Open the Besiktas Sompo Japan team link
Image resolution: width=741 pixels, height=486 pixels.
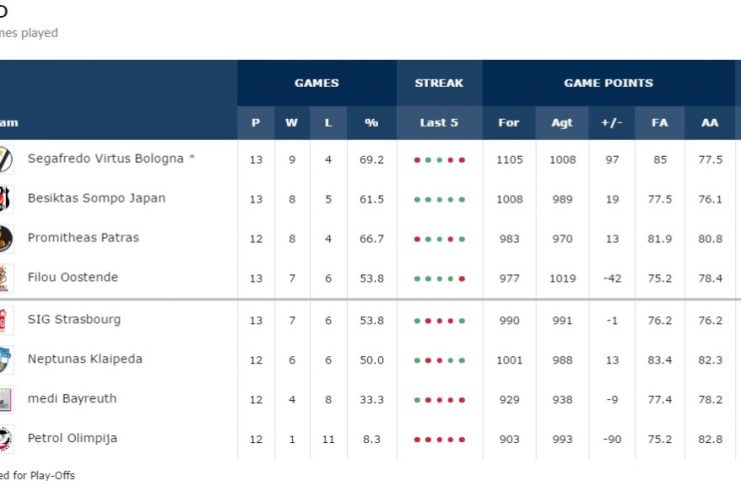tap(96, 198)
